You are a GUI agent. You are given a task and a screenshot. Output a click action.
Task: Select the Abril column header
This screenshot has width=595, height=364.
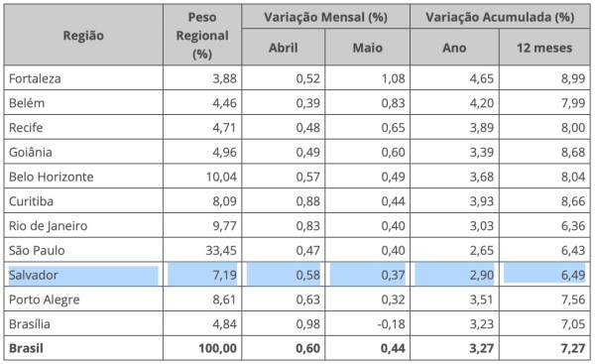(283, 48)
